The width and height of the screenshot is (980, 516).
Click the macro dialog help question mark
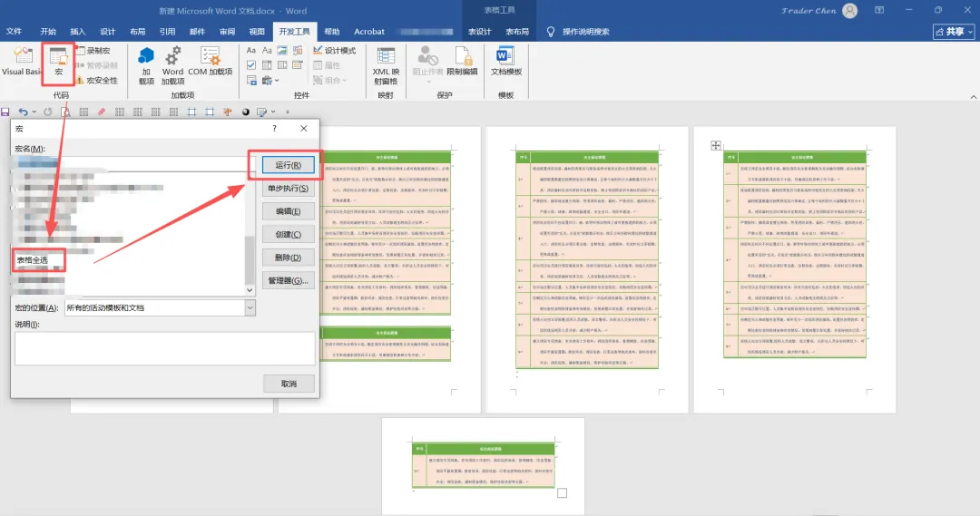click(x=274, y=128)
